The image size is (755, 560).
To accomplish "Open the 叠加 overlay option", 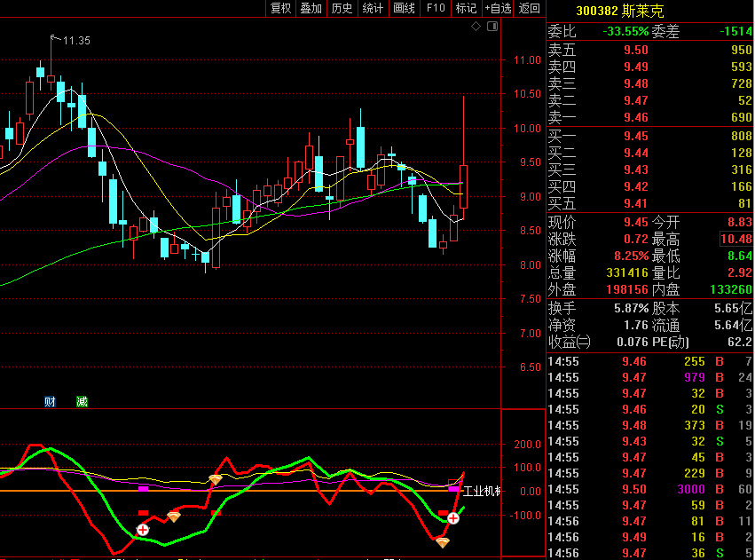I will click(x=311, y=8).
